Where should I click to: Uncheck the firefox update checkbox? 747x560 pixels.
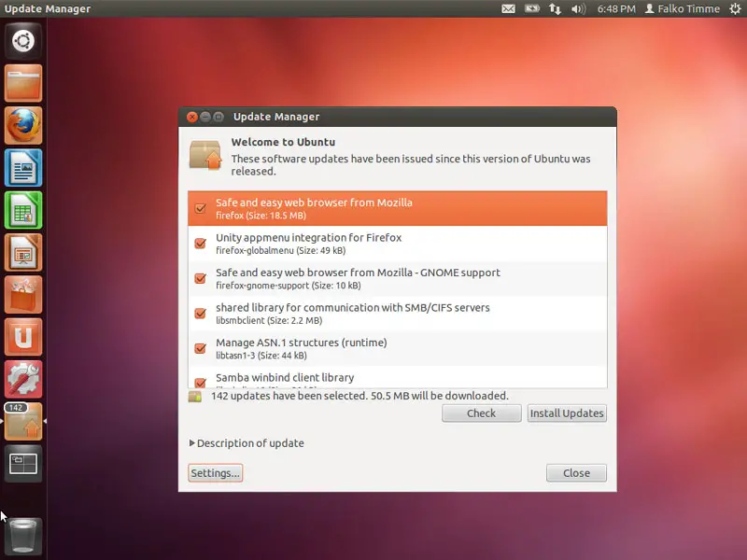tap(201, 208)
